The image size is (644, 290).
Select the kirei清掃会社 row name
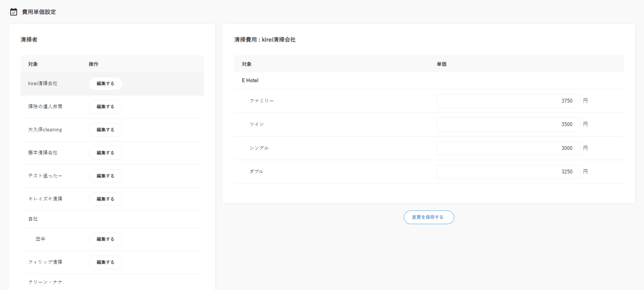point(43,84)
